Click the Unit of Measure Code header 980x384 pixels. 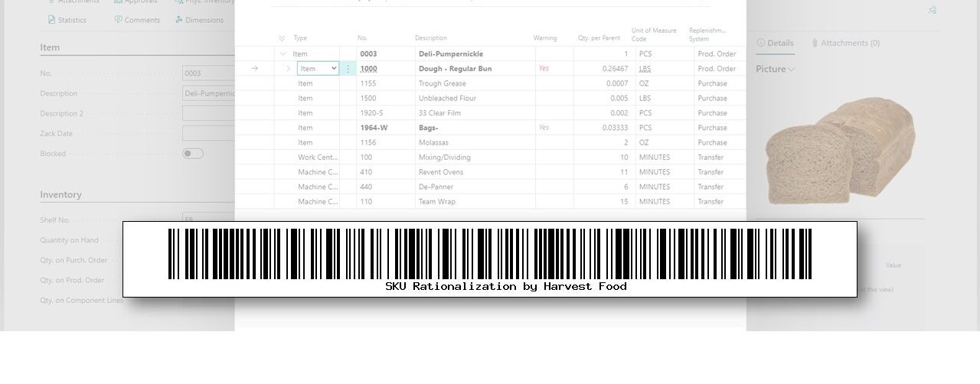tap(654, 34)
